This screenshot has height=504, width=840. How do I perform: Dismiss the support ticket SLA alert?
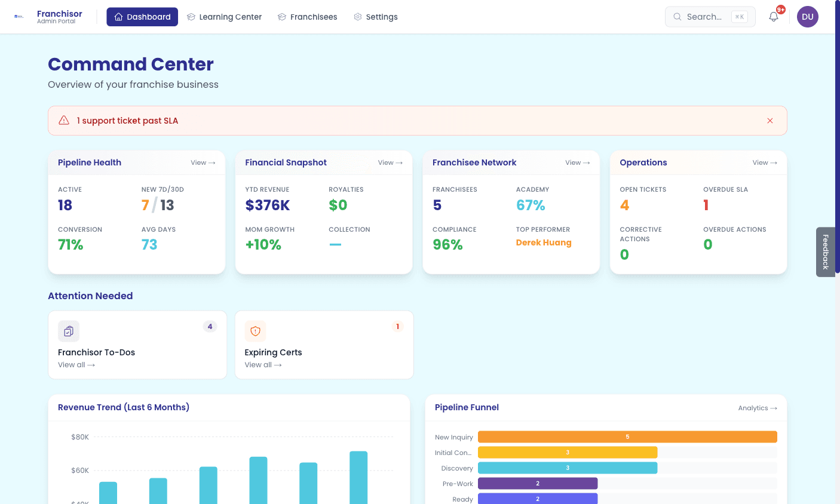(x=770, y=121)
